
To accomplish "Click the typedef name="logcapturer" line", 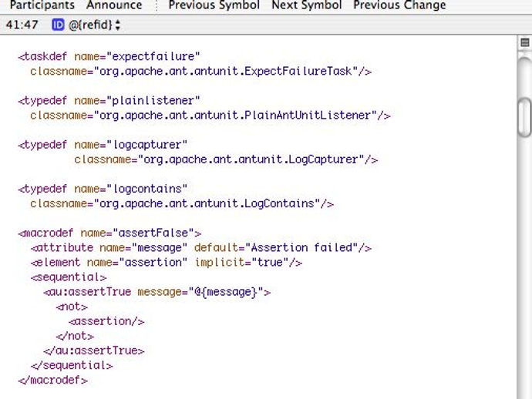I will [x=103, y=145].
